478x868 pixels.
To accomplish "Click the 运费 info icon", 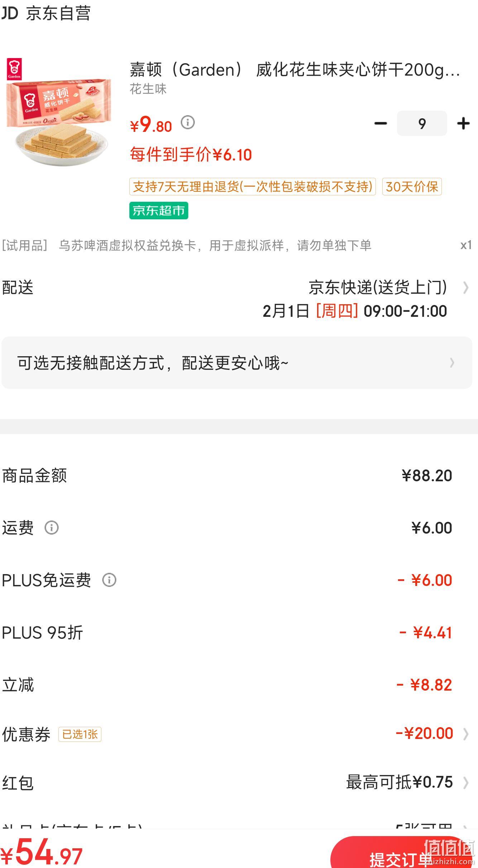I will (52, 528).
